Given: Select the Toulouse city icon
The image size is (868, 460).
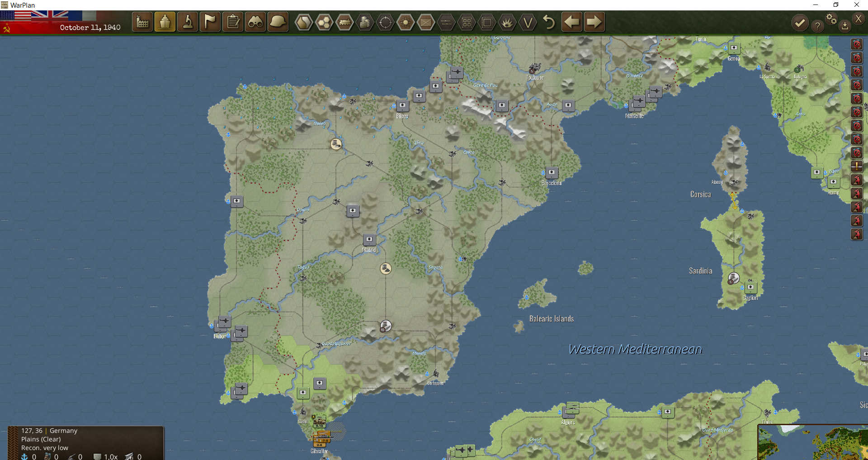Looking at the screenshot, I should (534, 69).
